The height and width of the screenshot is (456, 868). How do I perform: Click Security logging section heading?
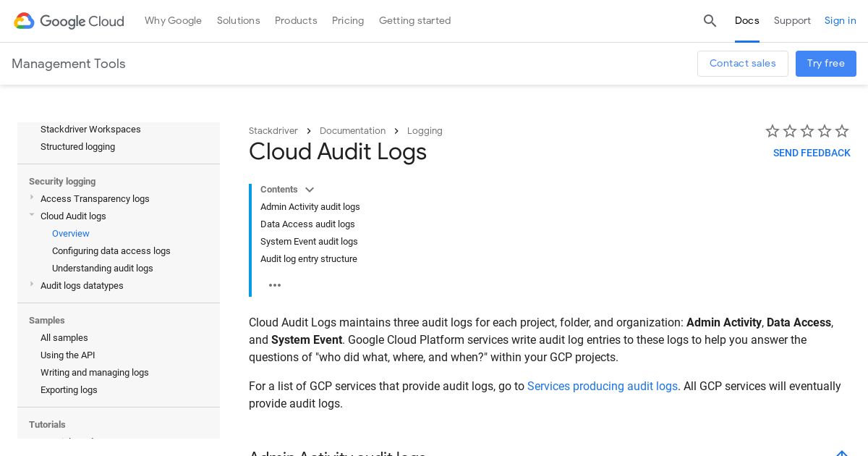[62, 182]
